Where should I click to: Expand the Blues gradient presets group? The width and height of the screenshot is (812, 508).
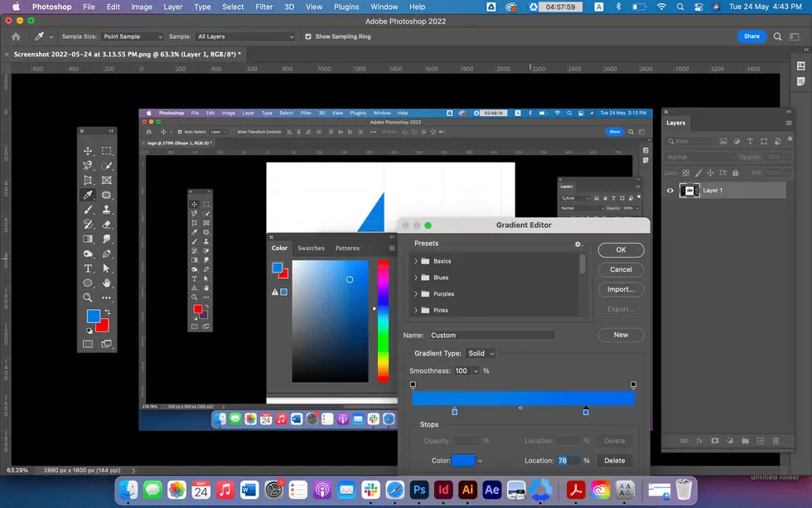pyautogui.click(x=418, y=277)
